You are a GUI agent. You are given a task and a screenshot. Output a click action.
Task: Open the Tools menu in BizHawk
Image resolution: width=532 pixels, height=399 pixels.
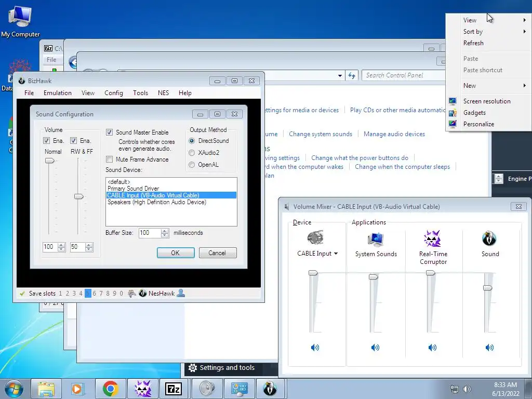[140, 93]
